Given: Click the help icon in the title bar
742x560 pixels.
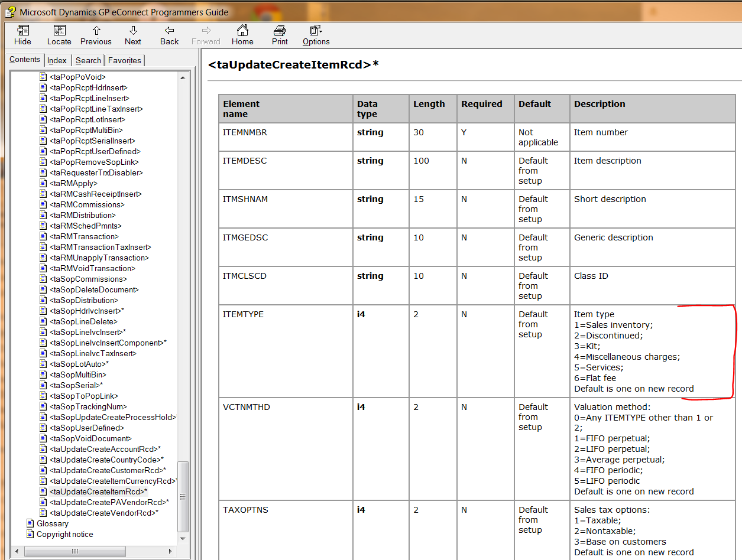Looking at the screenshot, I should coord(10,12).
